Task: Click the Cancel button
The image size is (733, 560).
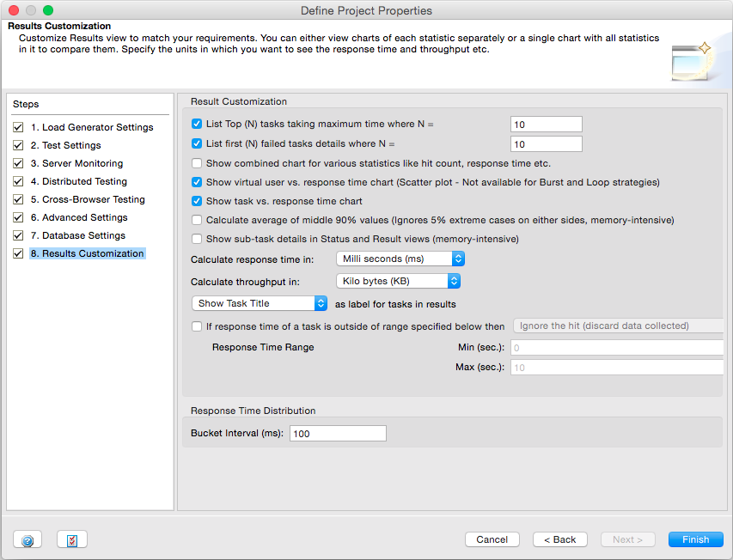Action: point(492,539)
